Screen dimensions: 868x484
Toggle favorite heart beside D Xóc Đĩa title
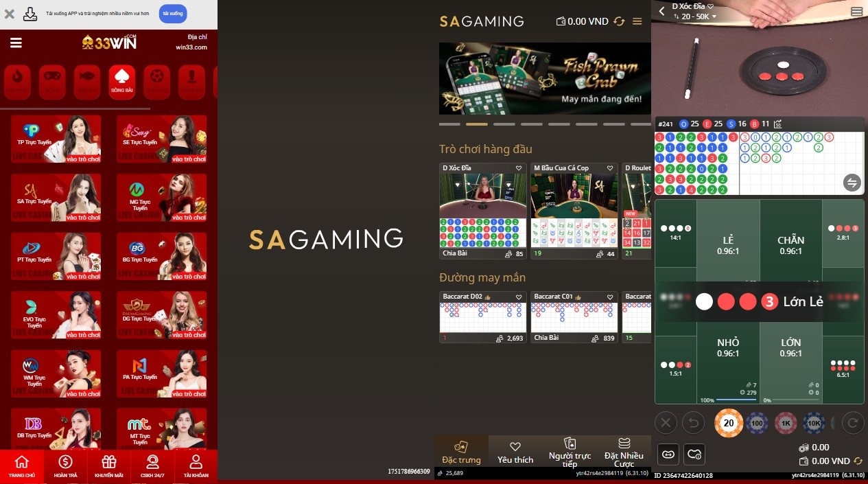[711, 6]
